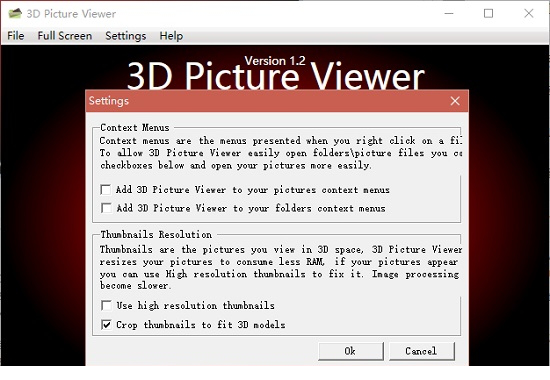
Task: Click the 'checkboxes below and open your pictures' line
Action: pos(235,165)
